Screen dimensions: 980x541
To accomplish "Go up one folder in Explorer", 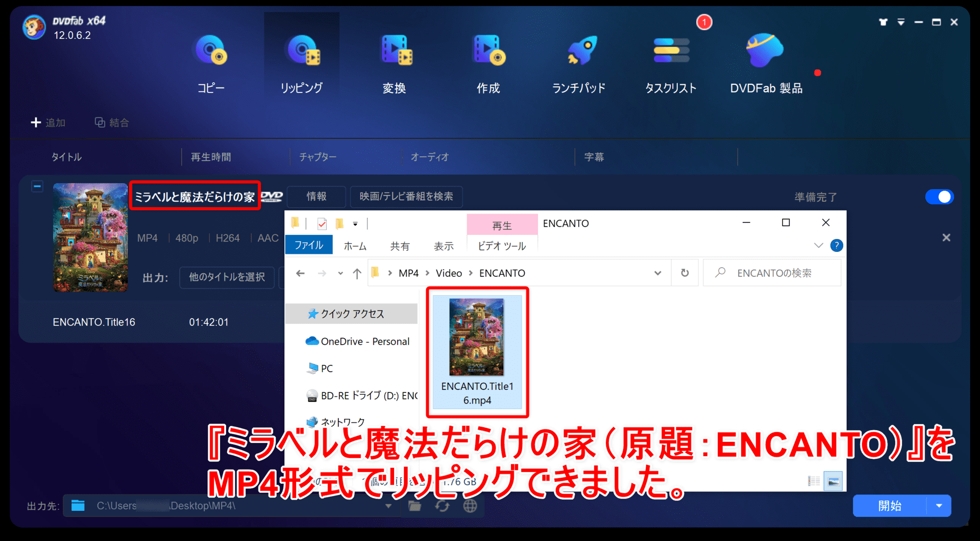I will pyautogui.click(x=357, y=273).
